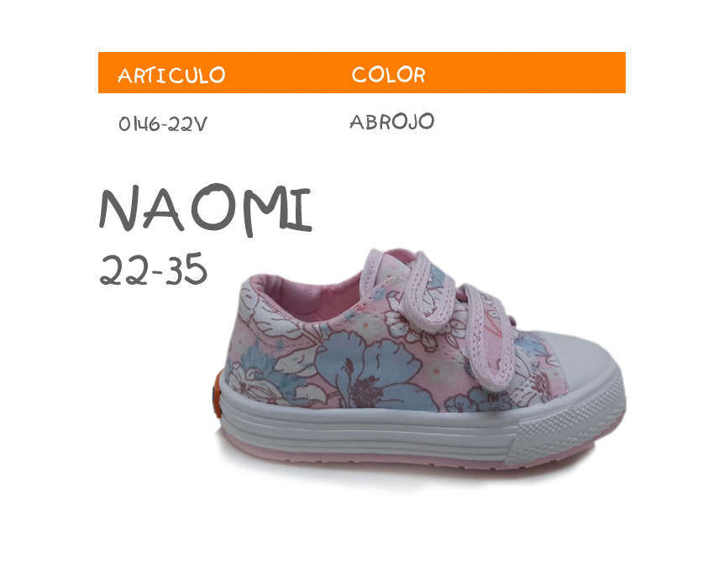Select the ABROJO color value

pyautogui.click(x=391, y=122)
